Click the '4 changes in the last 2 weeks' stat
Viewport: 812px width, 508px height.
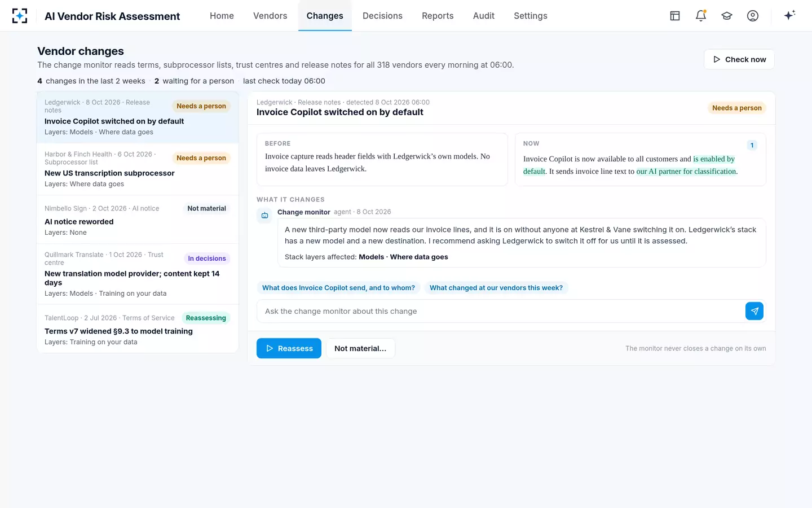(91, 81)
